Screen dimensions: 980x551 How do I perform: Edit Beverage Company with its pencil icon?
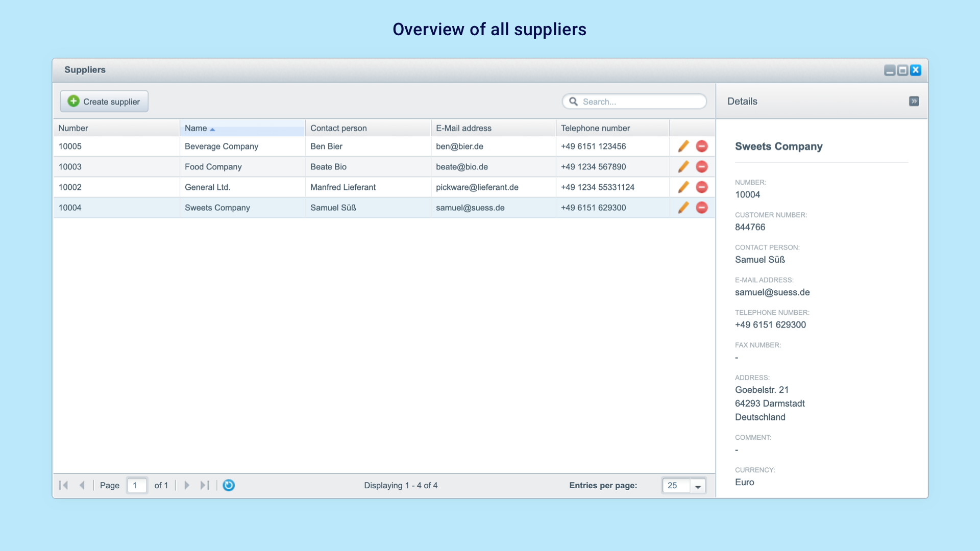tap(683, 146)
